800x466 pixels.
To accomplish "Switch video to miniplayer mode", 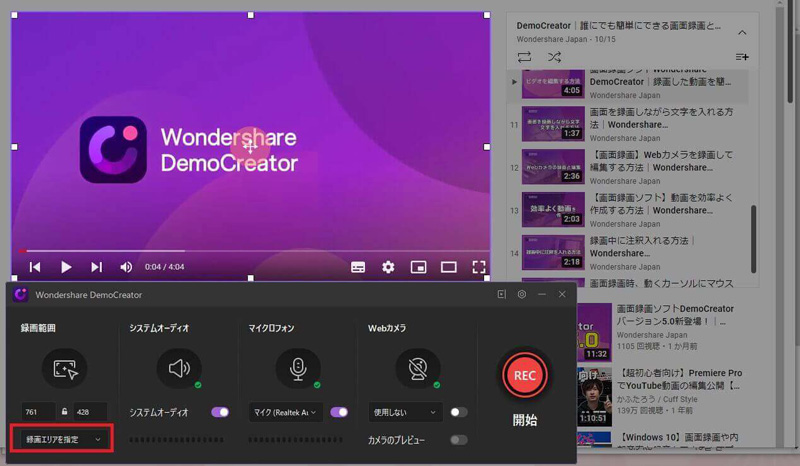I will 418,267.
